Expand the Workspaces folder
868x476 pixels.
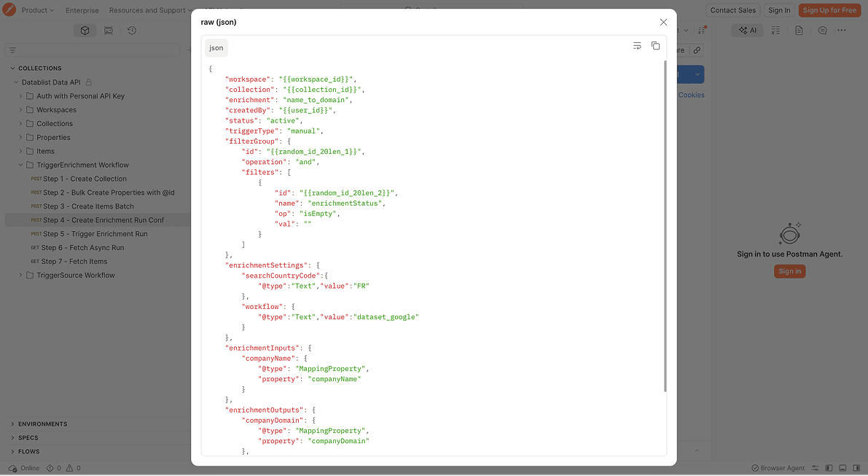tap(20, 109)
